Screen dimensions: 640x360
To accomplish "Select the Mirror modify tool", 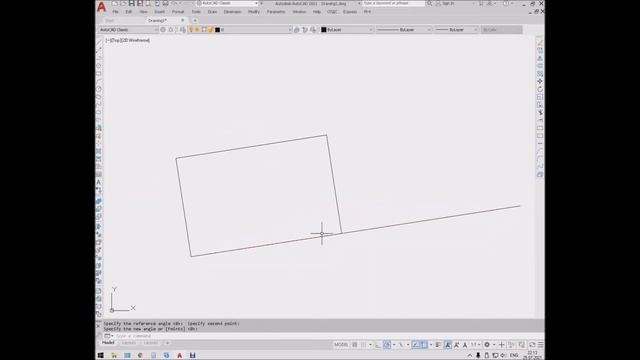I will 540,58.
